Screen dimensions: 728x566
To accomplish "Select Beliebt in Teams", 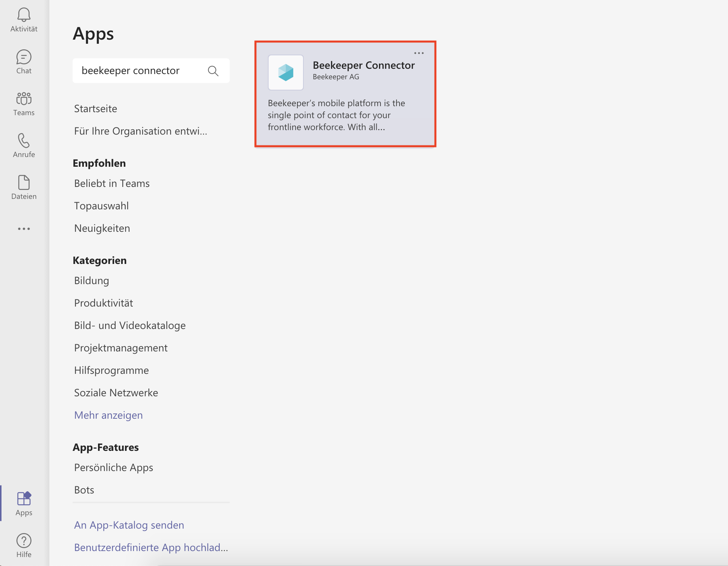I will [112, 183].
